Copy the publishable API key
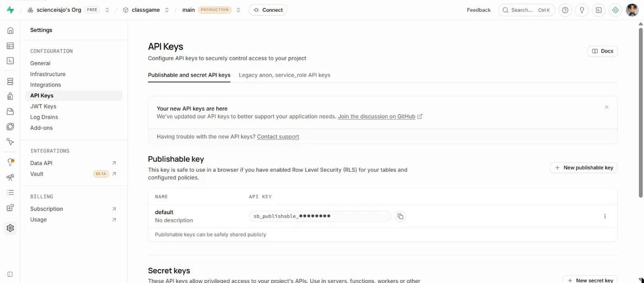 400,216
